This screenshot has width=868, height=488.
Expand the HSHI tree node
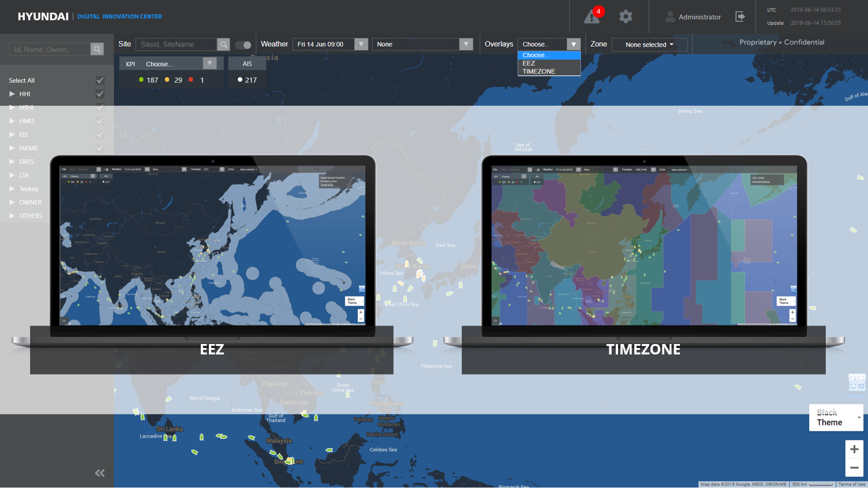[12, 108]
